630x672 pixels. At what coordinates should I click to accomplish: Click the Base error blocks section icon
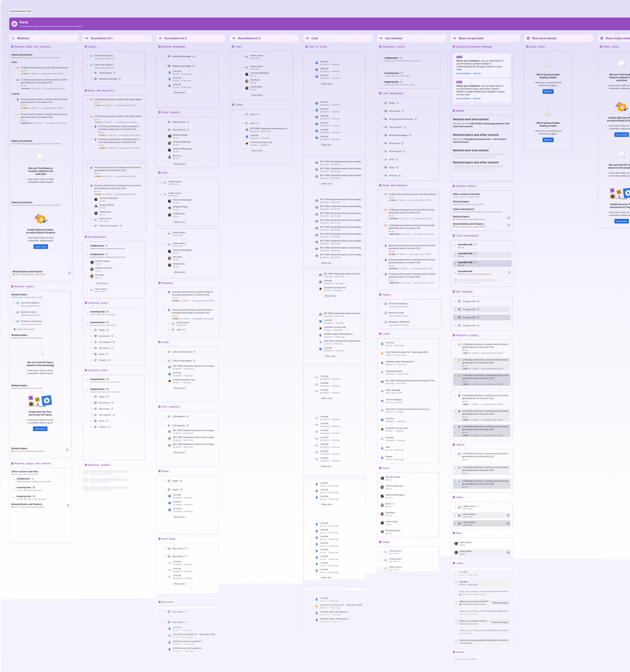[528, 38]
